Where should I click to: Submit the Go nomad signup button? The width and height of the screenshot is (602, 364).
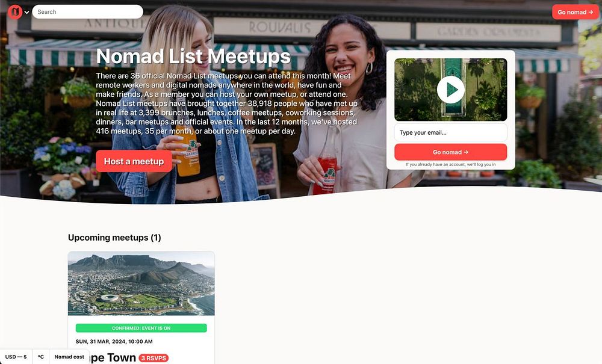pyautogui.click(x=451, y=152)
